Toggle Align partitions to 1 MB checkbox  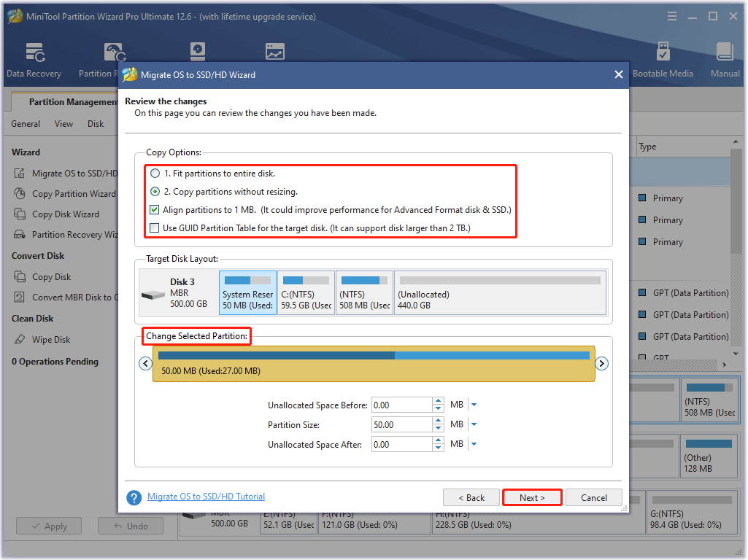154,210
